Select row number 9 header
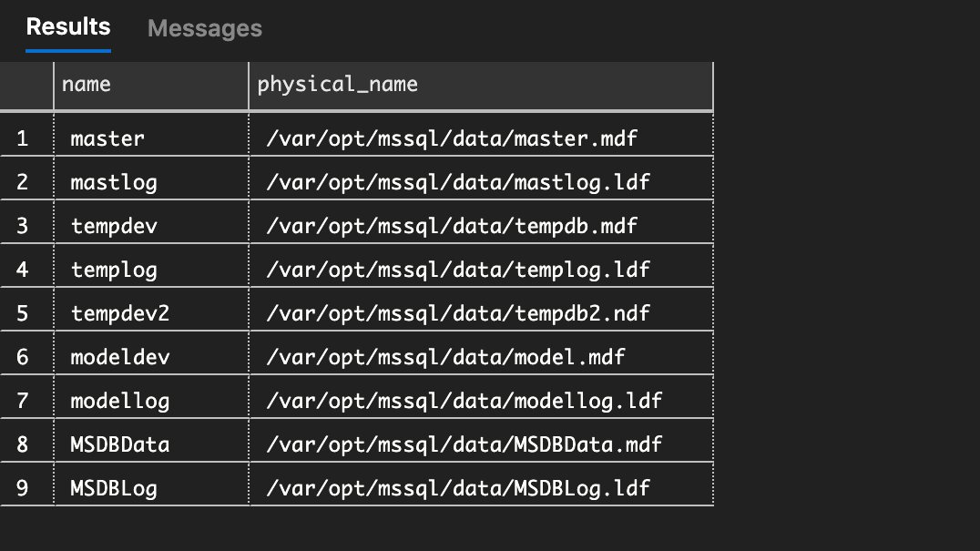980x551 pixels. 24,488
